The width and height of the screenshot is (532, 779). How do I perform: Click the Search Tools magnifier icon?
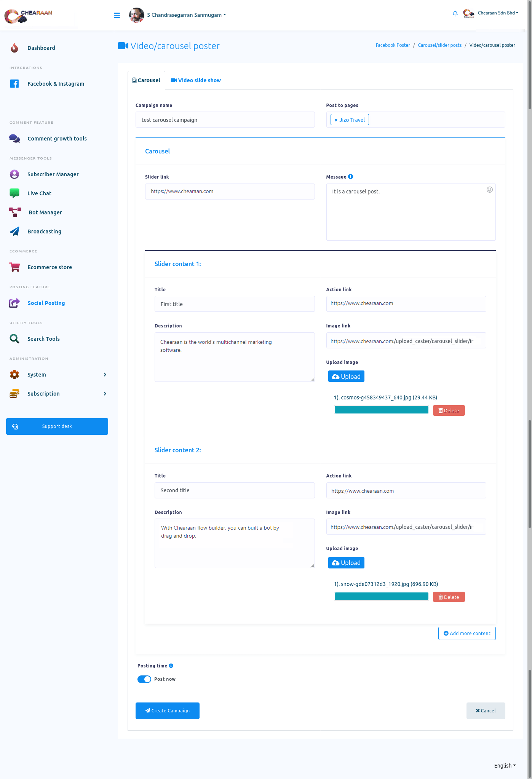[x=14, y=339]
